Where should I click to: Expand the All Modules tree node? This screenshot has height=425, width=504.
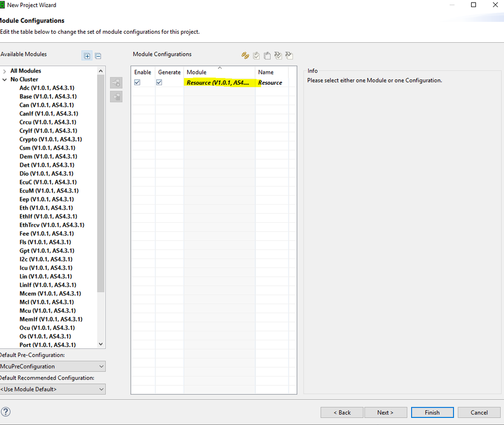click(x=4, y=71)
